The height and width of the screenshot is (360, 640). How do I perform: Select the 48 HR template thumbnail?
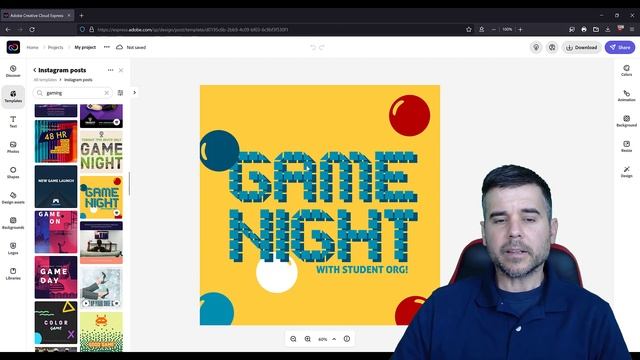click(x=56, y=141)
